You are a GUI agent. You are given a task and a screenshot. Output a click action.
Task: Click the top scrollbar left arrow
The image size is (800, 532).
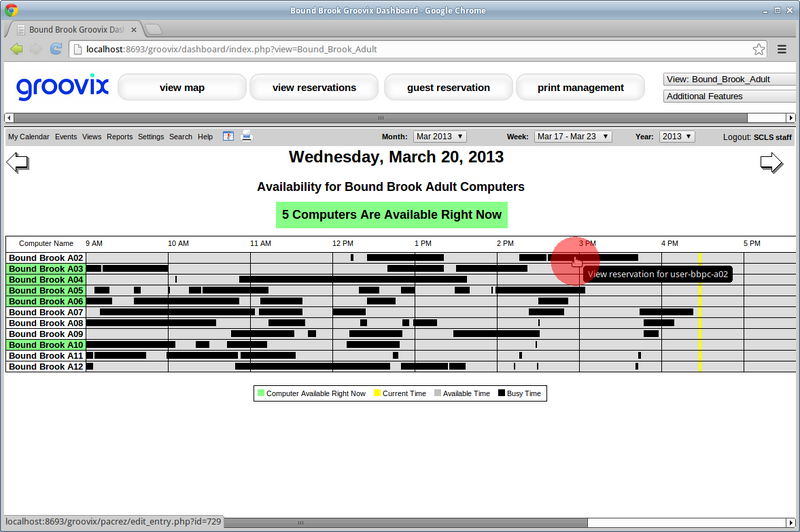click(9, 118)
